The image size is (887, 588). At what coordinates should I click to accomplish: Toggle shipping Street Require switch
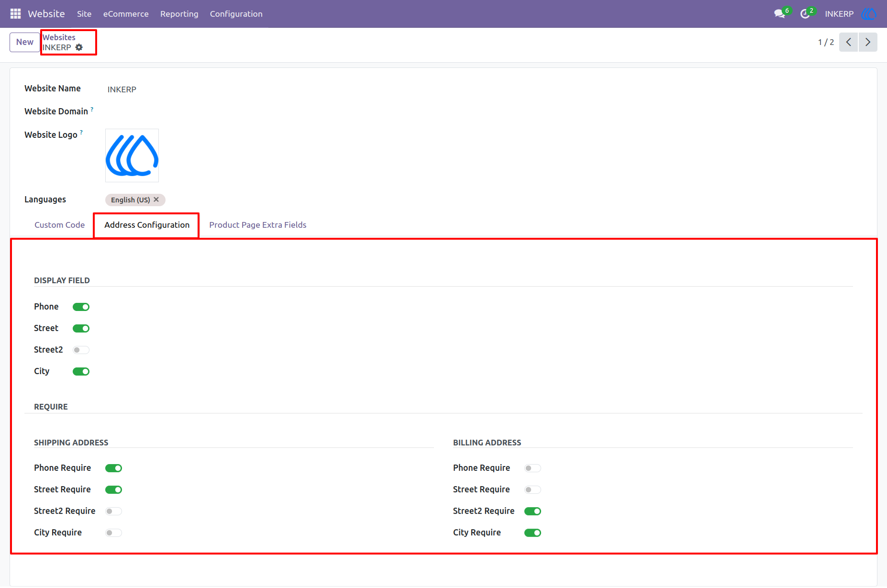(113, 489)
